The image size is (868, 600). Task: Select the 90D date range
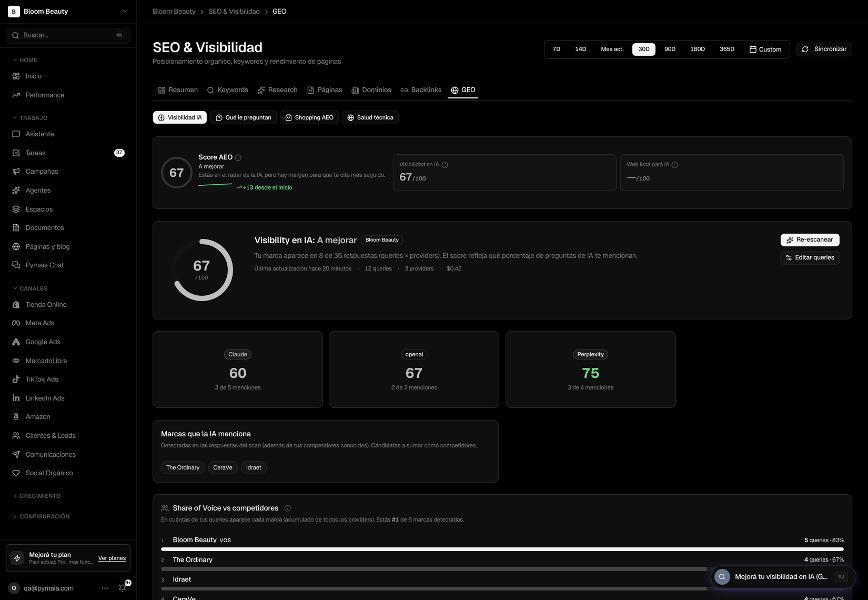(x=670, y=49)
